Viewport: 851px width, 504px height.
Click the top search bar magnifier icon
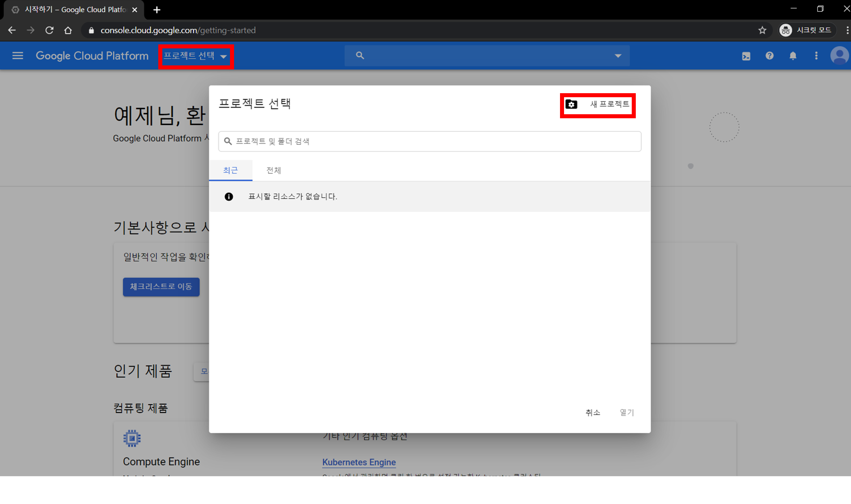click(x=360, y=55)
